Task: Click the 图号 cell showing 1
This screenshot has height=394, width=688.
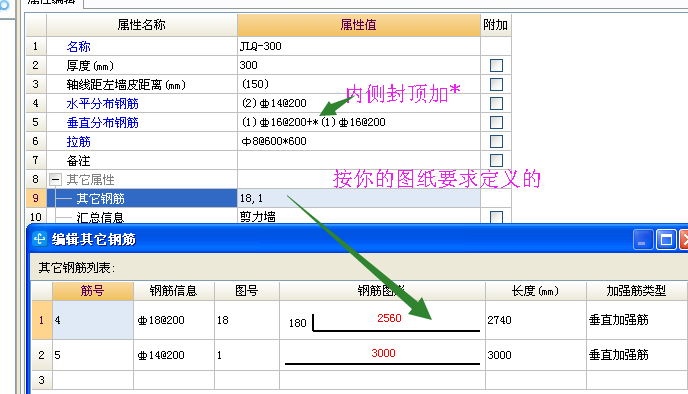Action: [247, 355]
